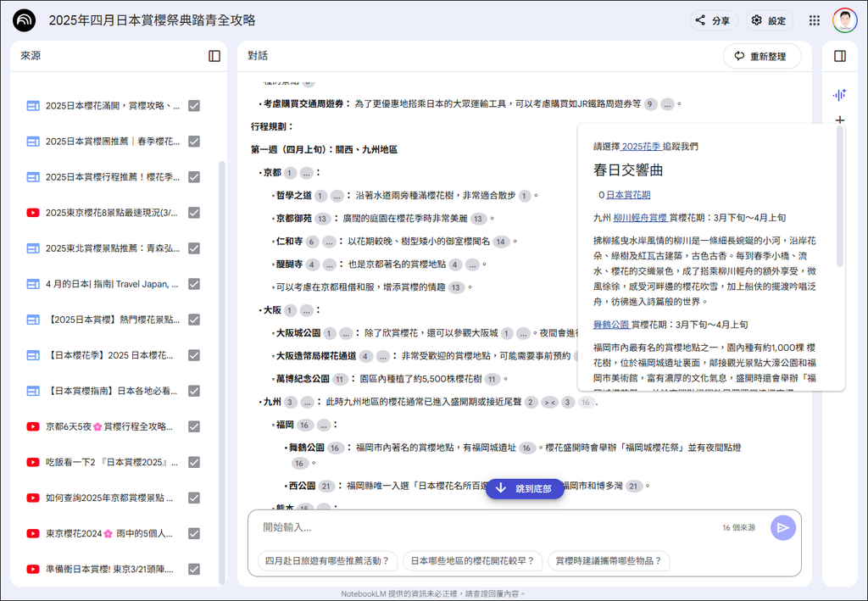The height and width of the screenshot is (601, 868).
Task: Uncheck source 2025日本賞櫻團推薦
Action: [x=194, y=141]
